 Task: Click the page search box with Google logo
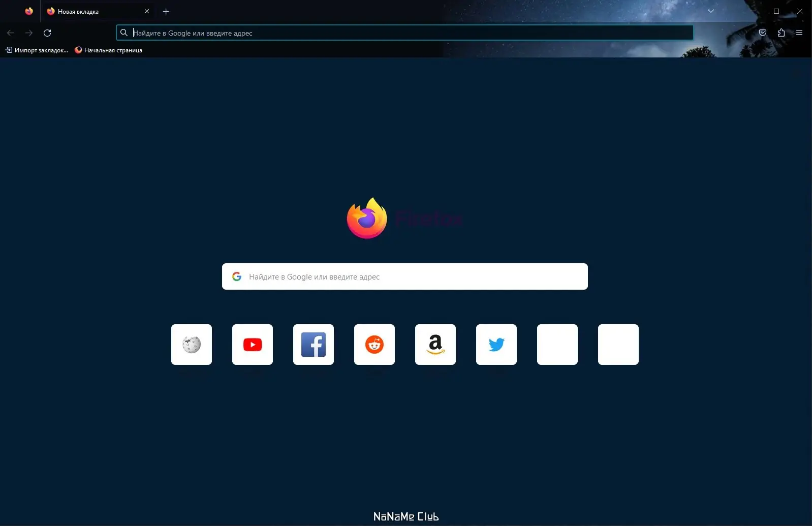coord(405,276)
